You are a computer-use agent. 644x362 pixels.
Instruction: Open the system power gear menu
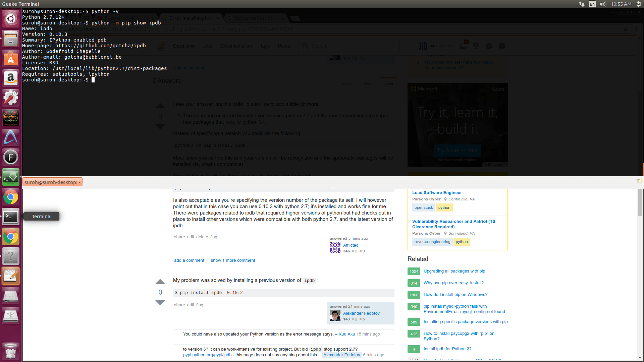click(639, 4)
